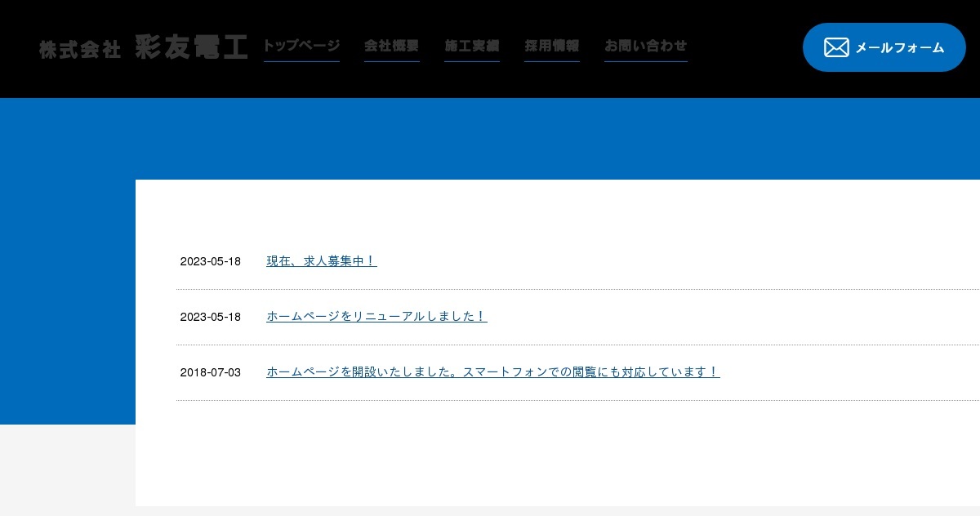Open the トップページ menu item
The height and width of the screenshot is (516, 980).
point(301,46)
